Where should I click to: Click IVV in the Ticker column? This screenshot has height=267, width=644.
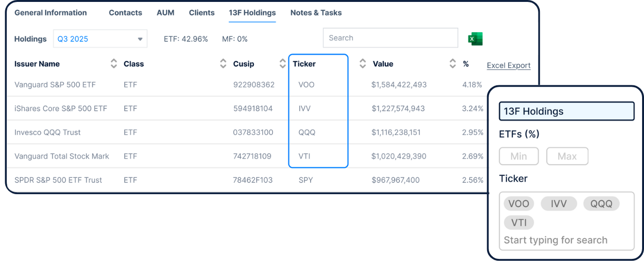click(305, 108)
